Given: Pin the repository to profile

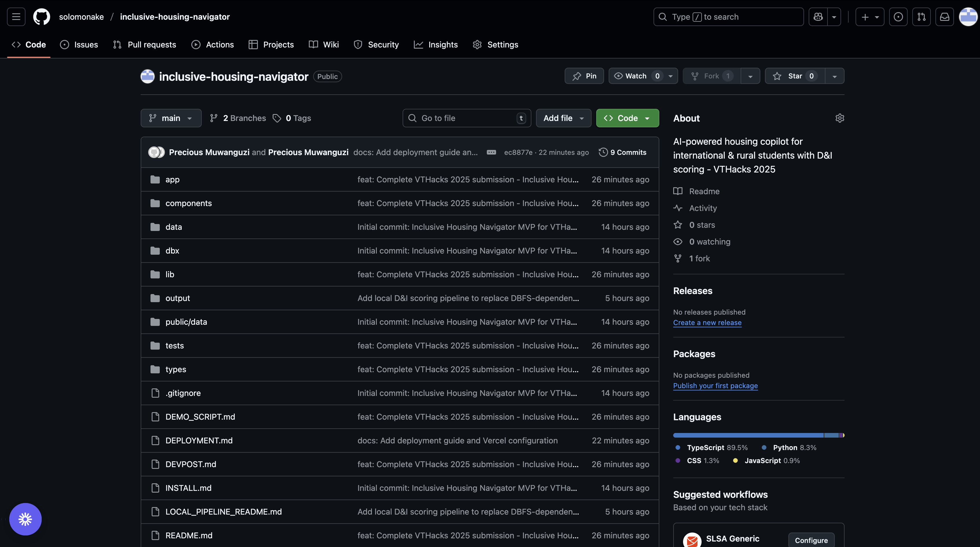Looking at the screenshot, I should (584, 76).
